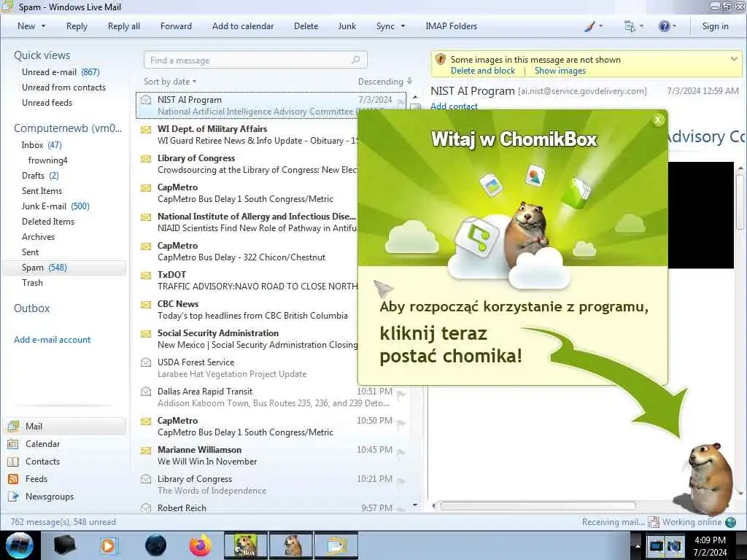This screenshot has height=560, width=747.
Task: Click Add e-mail account link
Action: pos(53,340)
